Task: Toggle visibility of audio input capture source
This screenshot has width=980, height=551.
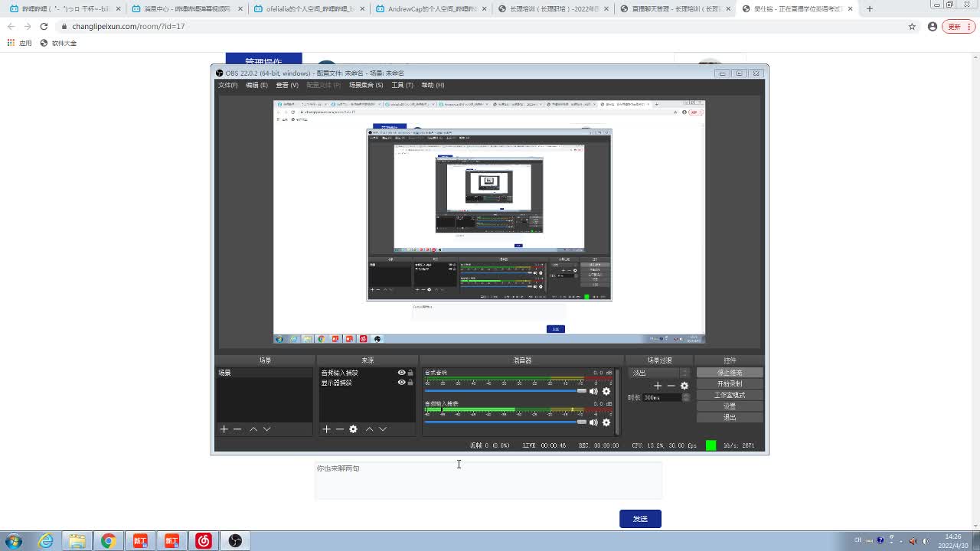Action: tap(401, 373)
